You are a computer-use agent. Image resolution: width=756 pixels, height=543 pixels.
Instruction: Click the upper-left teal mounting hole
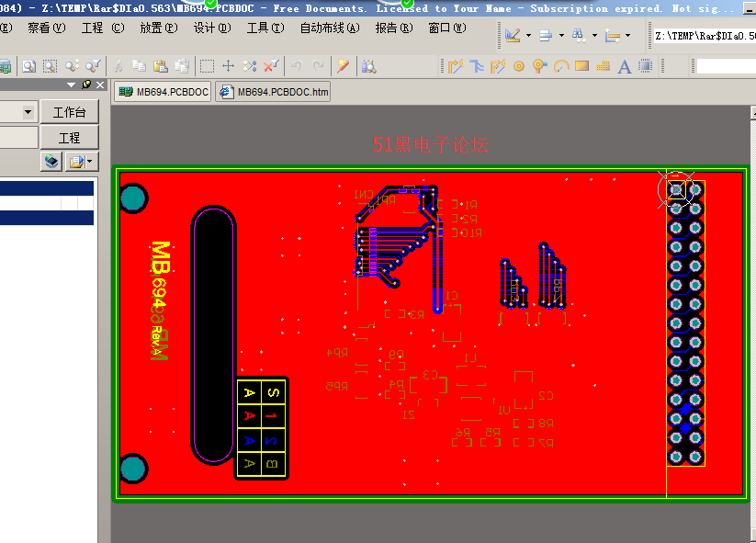coord(133,198)
